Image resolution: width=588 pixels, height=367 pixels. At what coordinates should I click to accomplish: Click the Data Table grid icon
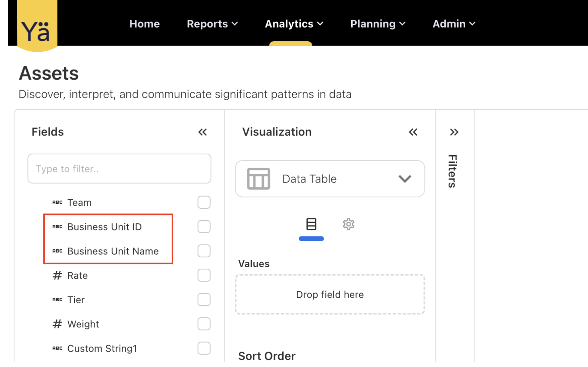click(258, 179)
